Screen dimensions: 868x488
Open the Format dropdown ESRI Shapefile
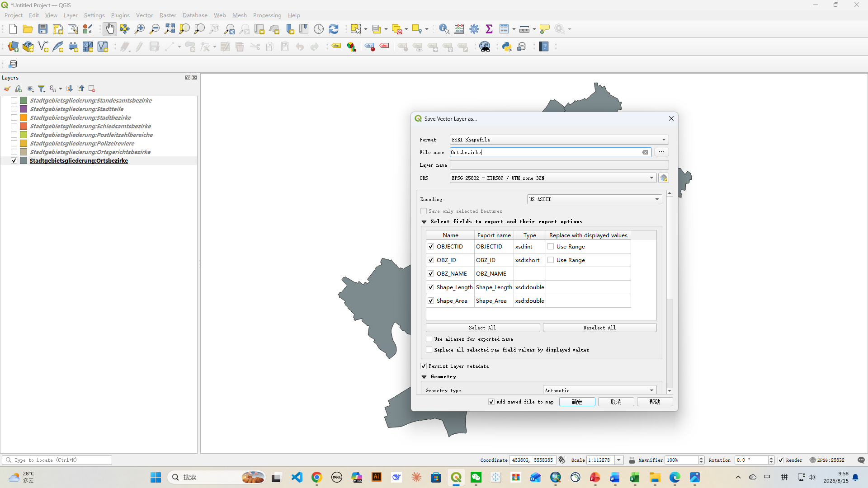[559, 140]
